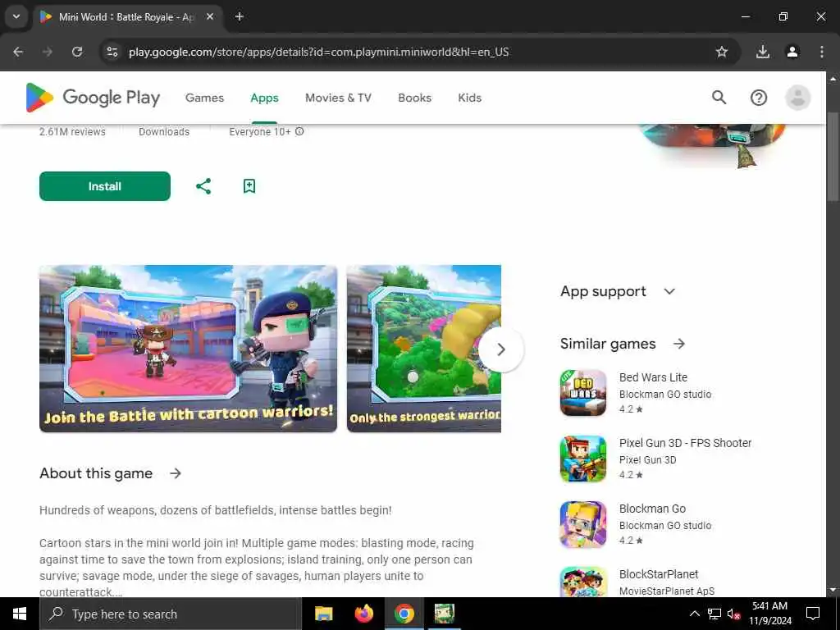Go to Apps section
The height and width of the screenshot is (630, 840).
(x=265, y=98)
